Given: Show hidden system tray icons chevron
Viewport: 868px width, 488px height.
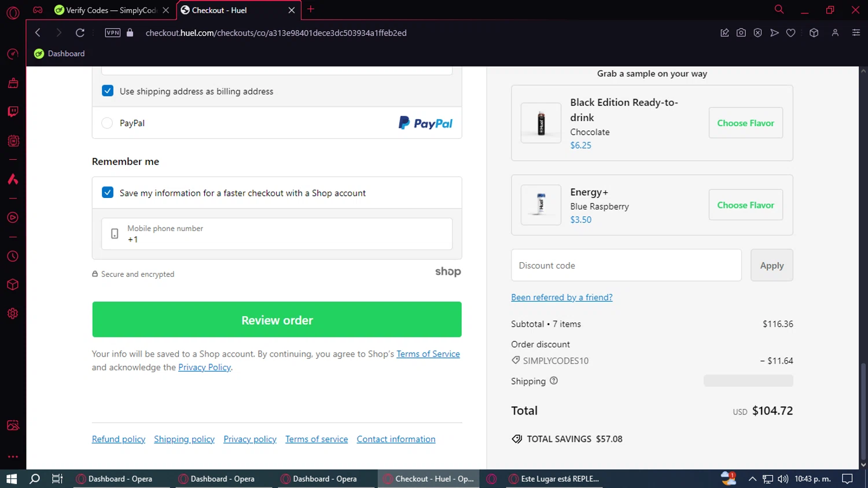Looking at the screenshot, I should [x=752, y=479].
